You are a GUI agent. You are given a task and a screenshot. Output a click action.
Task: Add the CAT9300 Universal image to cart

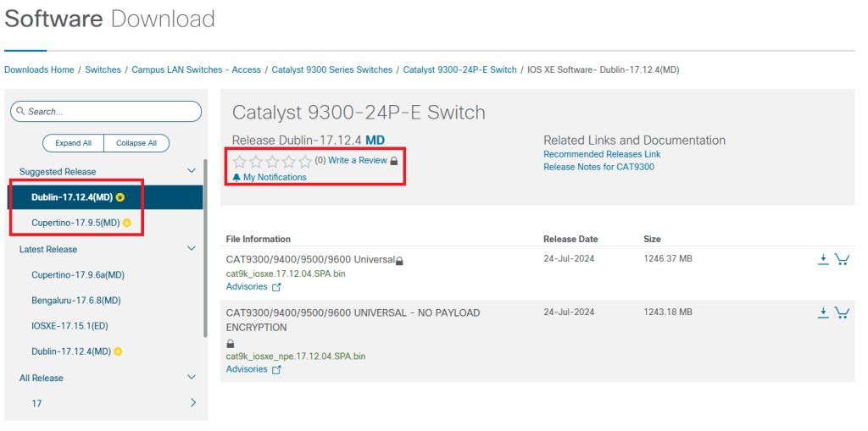[x=842, y=260]
